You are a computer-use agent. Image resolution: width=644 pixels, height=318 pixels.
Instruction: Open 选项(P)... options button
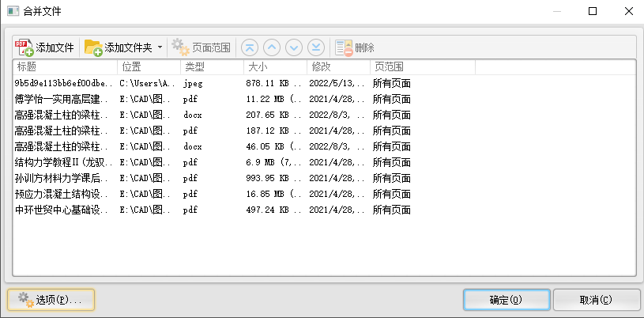coord(51,300)
